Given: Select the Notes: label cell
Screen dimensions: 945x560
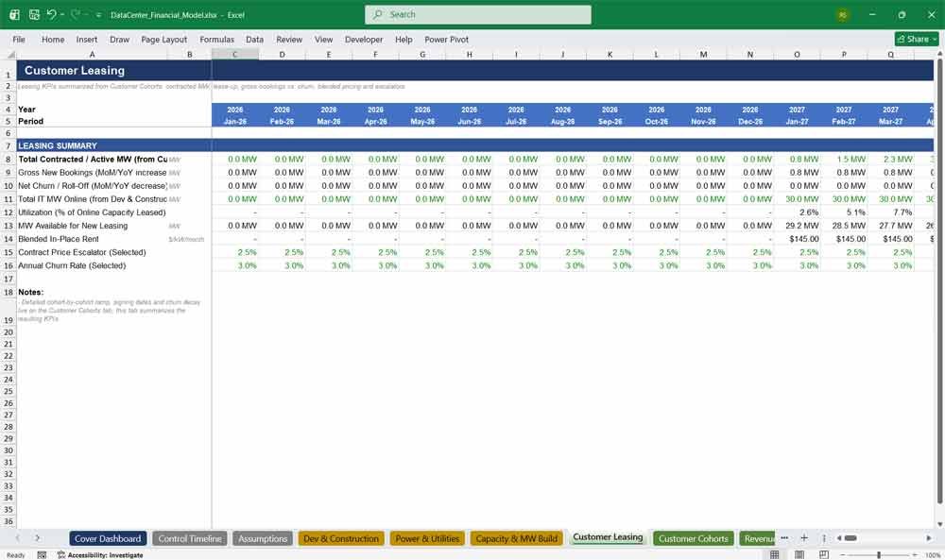Looking at the screenshot, I should point(31,292).
